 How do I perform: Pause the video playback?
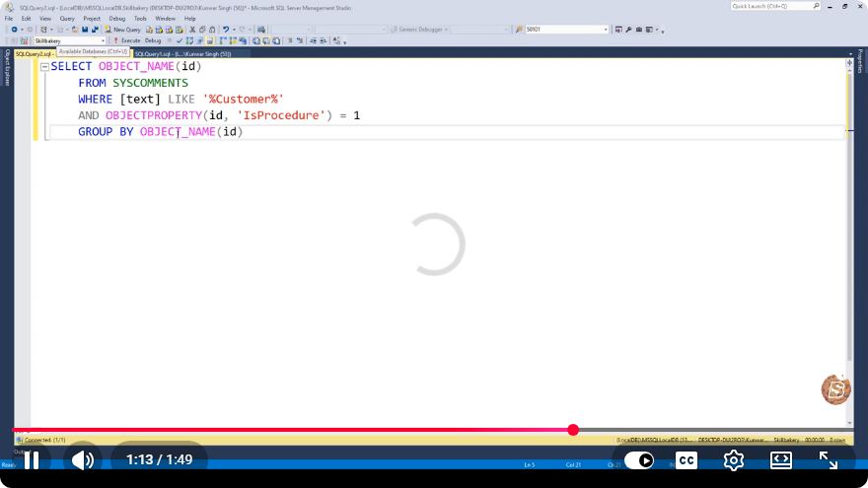[32, 460]
